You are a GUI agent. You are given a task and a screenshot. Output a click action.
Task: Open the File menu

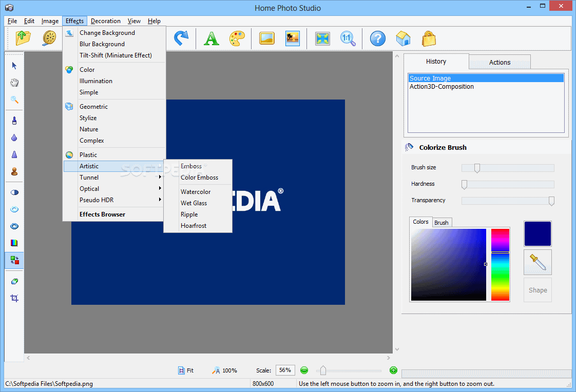12,21
